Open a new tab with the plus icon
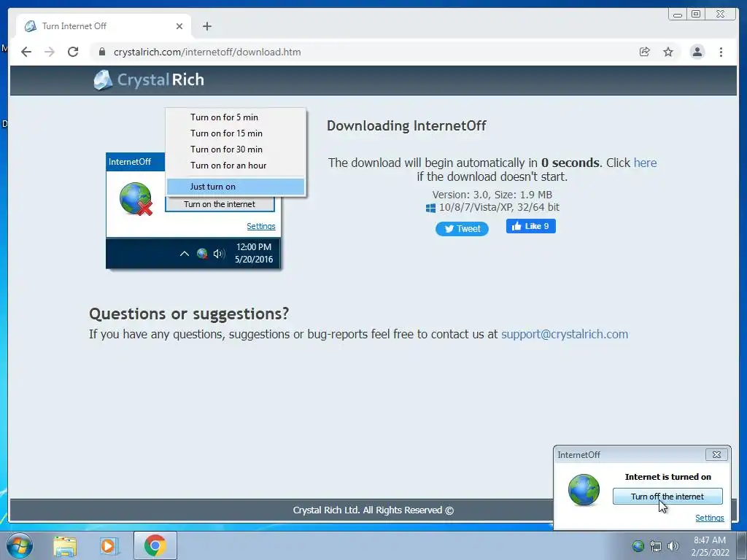 (x=206, y=26)
